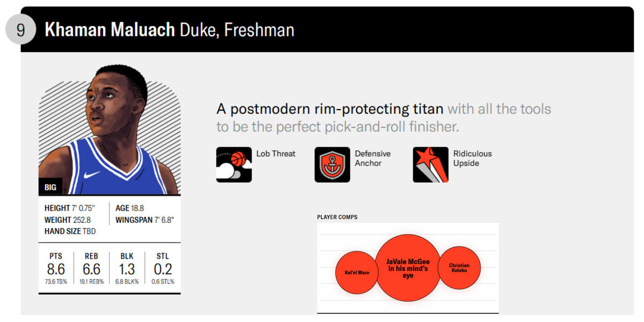This screenshot has height=322, width=644.
Task: Click the Lob Threat basketball icon
Action: 234,165
